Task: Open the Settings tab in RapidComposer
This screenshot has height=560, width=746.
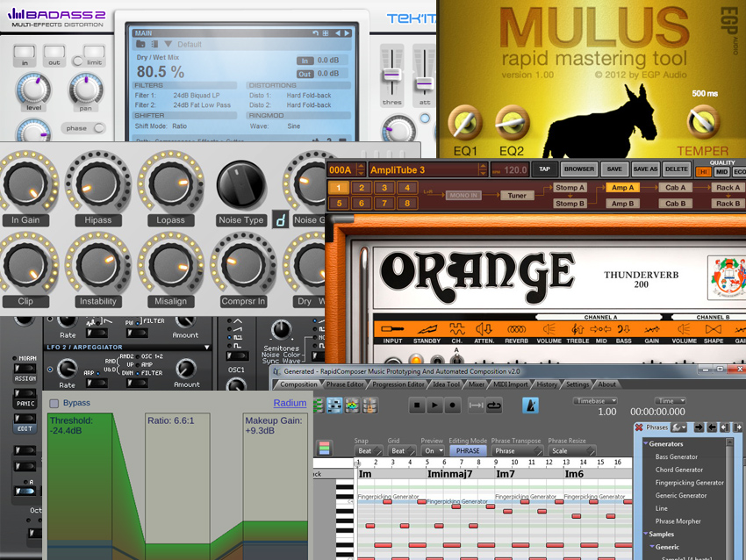Action: [x=577, y=384]
